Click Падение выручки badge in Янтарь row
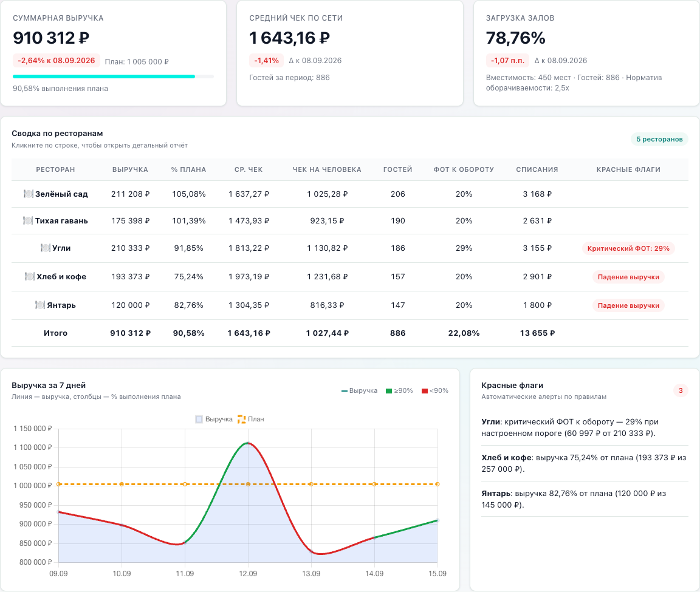Image resolution: width=700 pixels, height=592 pixels. tap(628, 305)
